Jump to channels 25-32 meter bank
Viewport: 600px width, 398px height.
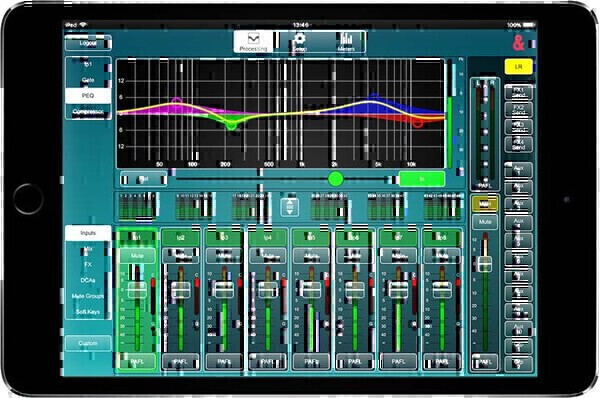tap(329, 207)
